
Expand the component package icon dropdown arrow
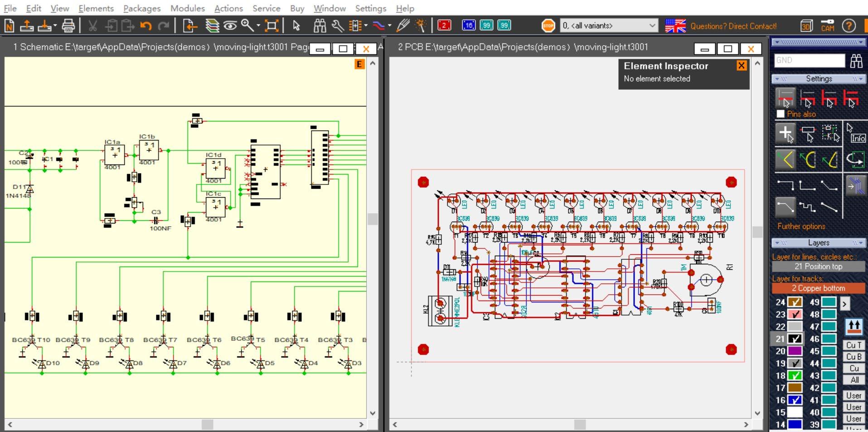(x=365, y=26)
